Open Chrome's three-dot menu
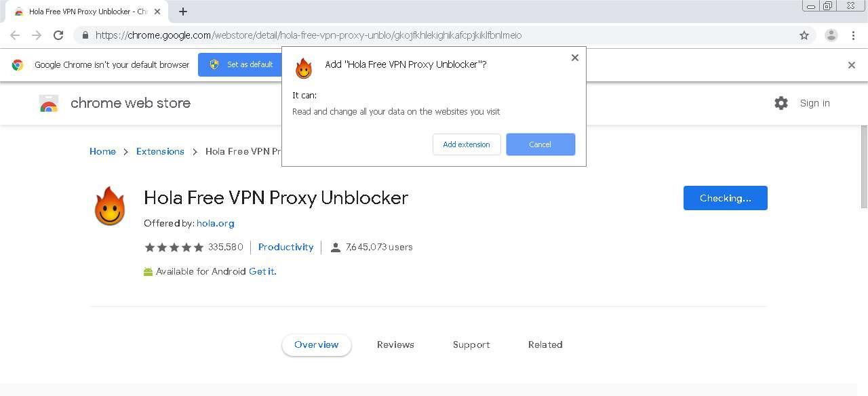868x396 pixels. [x=853, y=35]
